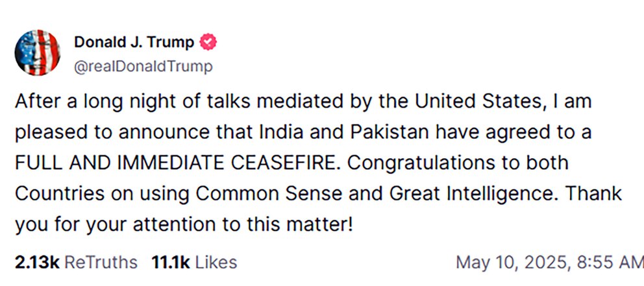
Task: View the 2.13k ReTruths count
Action: tap(36, 262)
